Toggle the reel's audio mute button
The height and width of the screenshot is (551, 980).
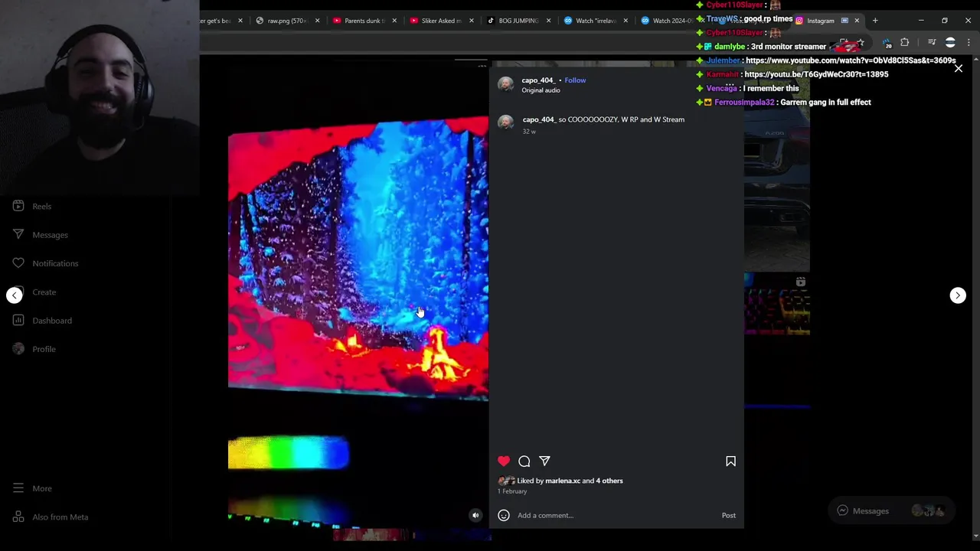click(x=475, y=516)
